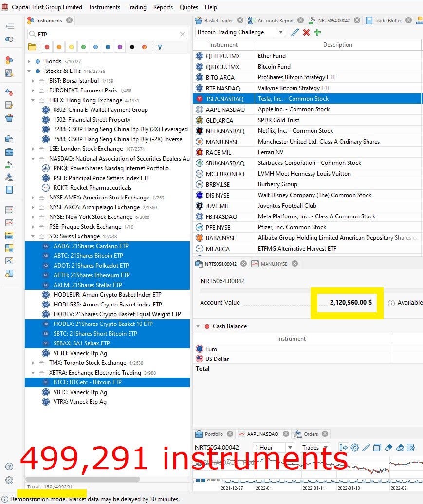This screenshot has height=504, width=423.
Task: Select the US Dollar cash row
Action: 308,359
